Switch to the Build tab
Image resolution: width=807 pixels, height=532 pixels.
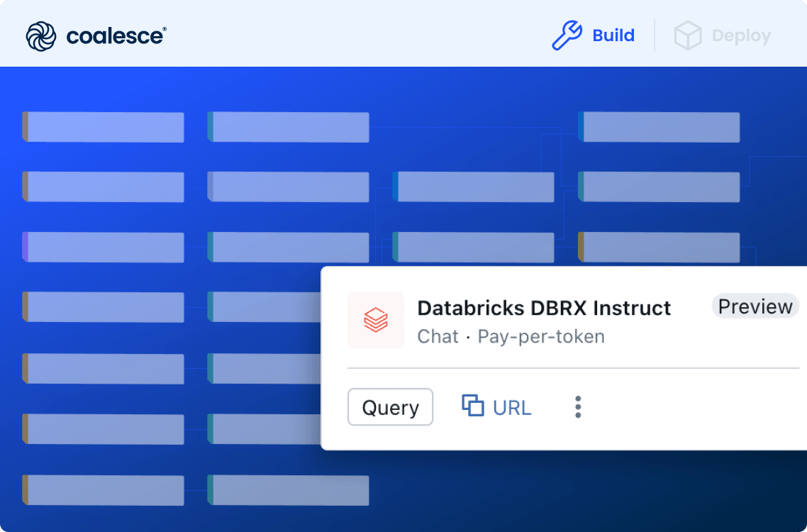tap(613, 35)
